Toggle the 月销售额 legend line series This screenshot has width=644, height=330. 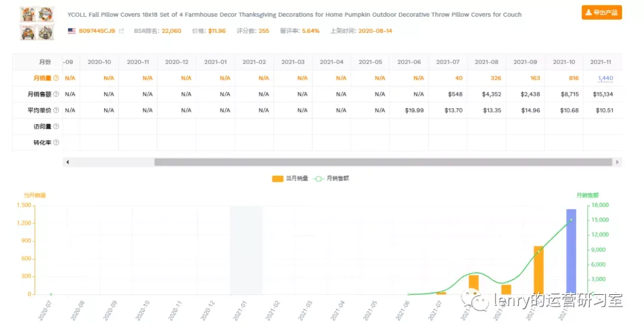331,179
